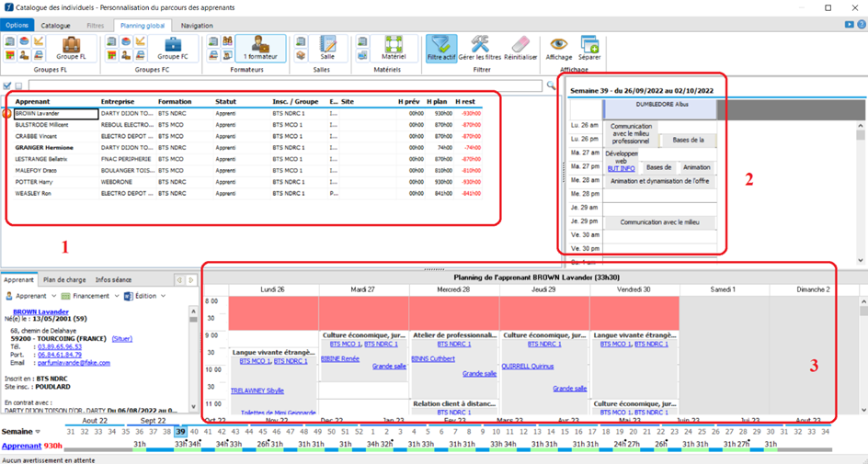Click the Situer address link

(x=121, y=338)
